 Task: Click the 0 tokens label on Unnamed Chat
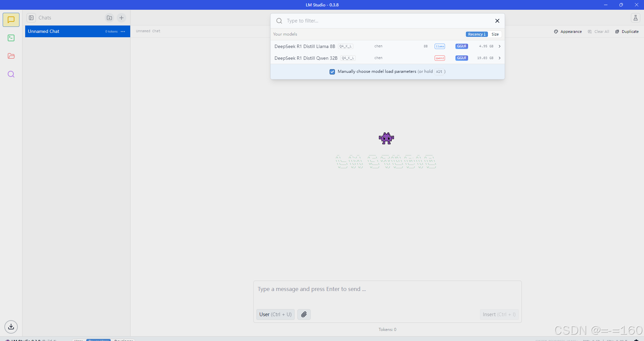pos(111,32)
